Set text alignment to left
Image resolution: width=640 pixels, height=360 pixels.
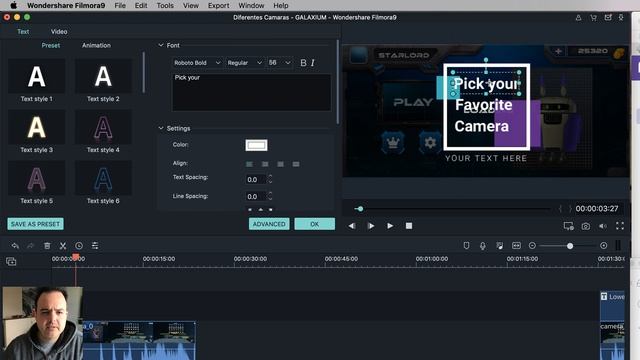(x=249, y=164)
